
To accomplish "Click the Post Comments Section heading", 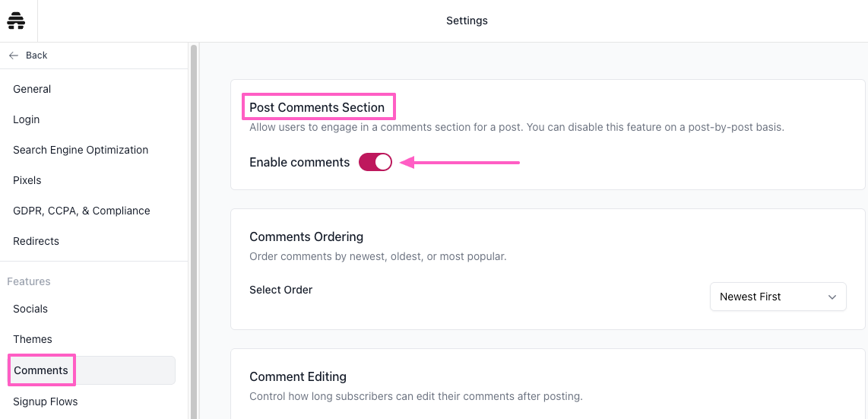I will 317,107.
